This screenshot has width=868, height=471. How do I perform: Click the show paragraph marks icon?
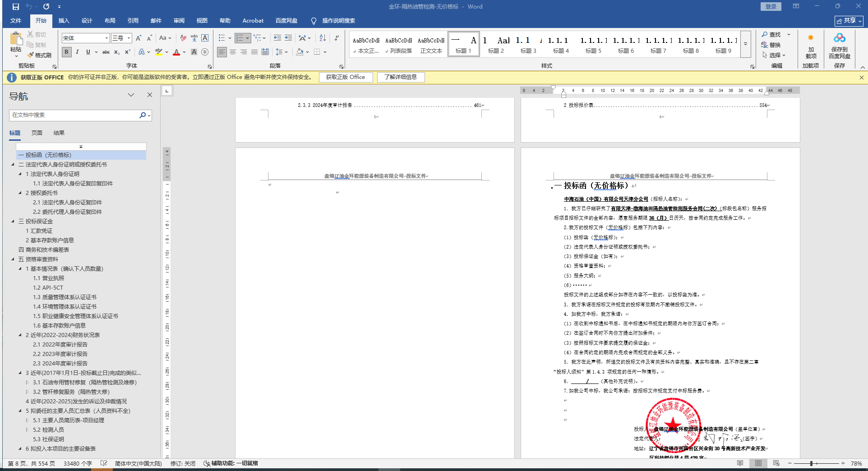coord(337,38)
